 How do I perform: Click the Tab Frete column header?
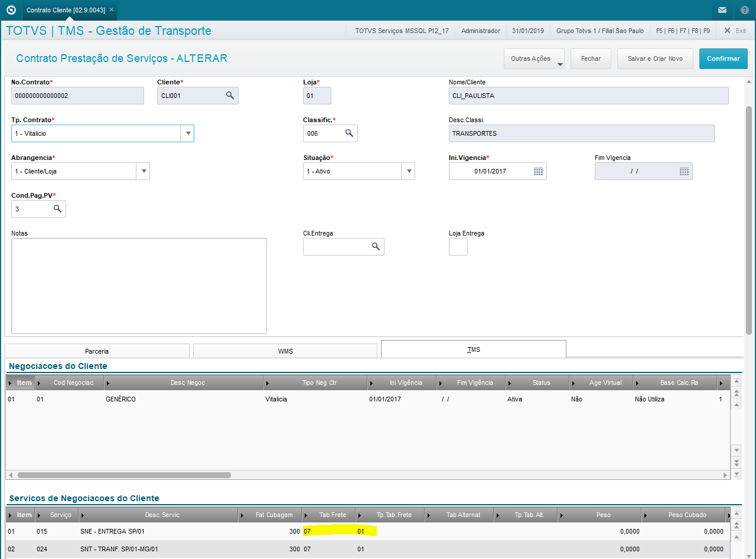tap(329, 515)
